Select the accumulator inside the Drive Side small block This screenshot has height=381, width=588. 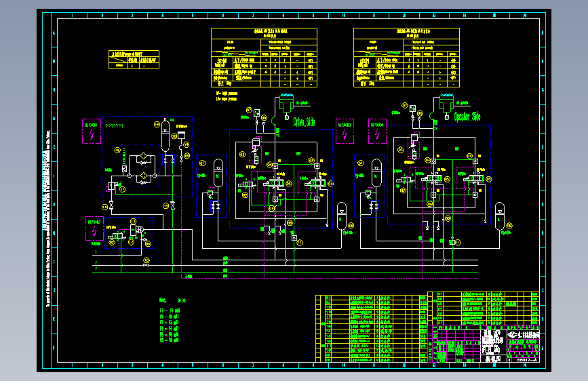[218, 173]
